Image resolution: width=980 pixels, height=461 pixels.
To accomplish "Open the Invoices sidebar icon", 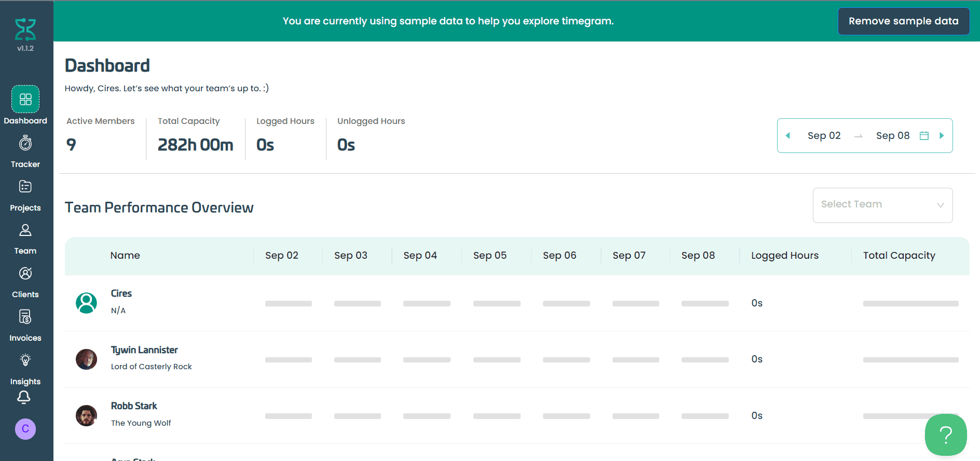I will pos(25,316).
